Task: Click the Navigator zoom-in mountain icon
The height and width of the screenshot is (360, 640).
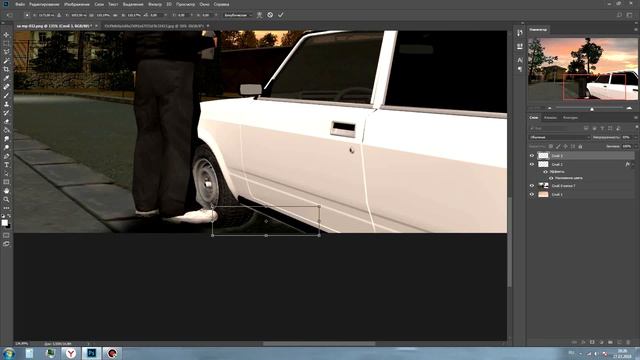Action: (x=629, y=108)
